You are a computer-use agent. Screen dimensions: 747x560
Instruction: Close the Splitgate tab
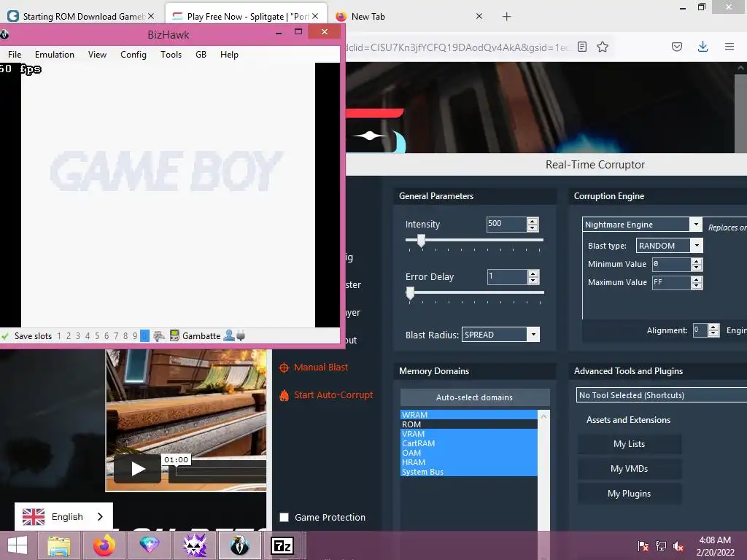coord(315,16)
